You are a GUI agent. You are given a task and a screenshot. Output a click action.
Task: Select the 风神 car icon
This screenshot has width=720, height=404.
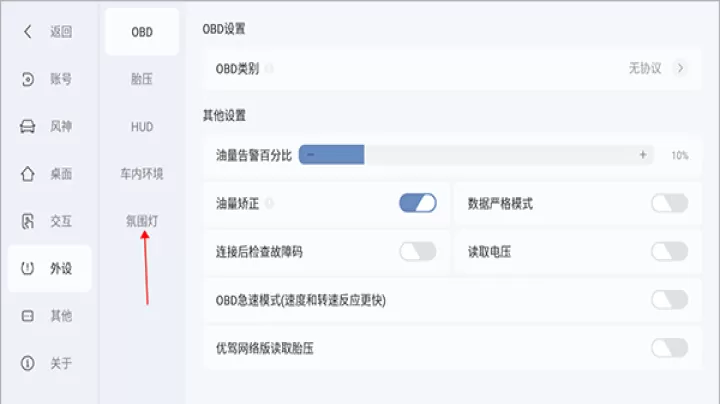click(x=28, y=126)
